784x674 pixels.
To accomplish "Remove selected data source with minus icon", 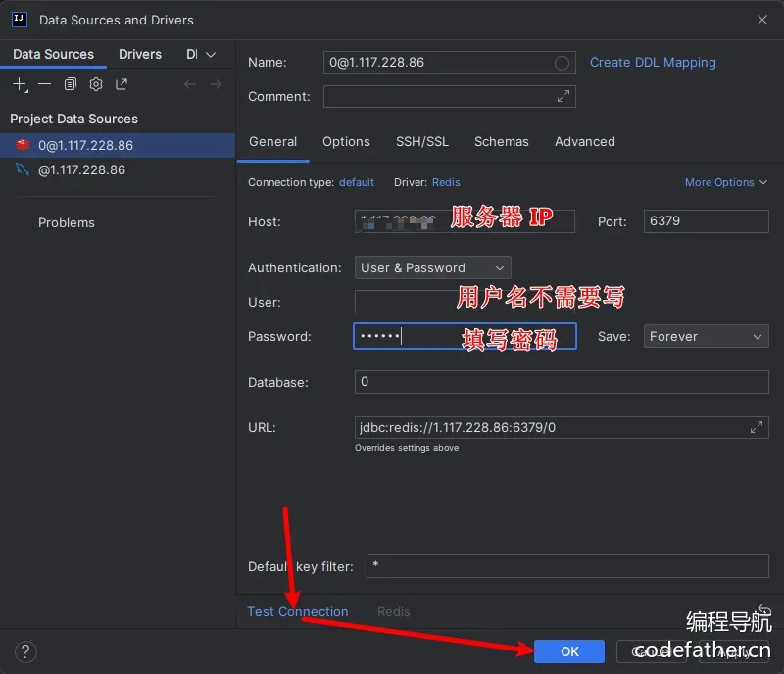I will click(45, 85).
